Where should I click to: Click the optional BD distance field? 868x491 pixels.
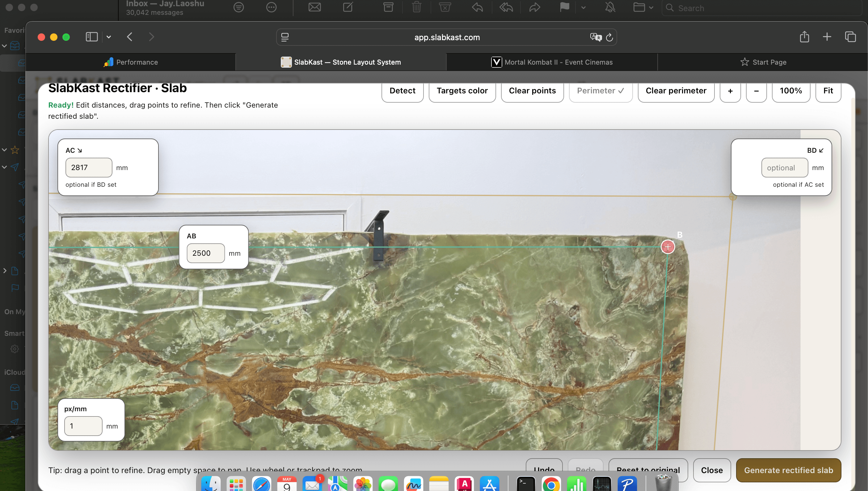pos(785,168)
